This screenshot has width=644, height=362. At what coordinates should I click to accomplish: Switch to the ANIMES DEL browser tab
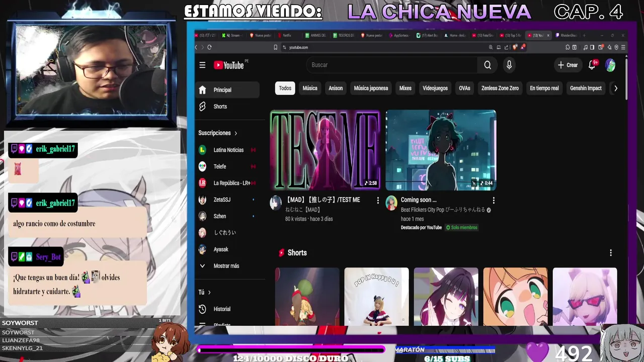coord(316,36)
